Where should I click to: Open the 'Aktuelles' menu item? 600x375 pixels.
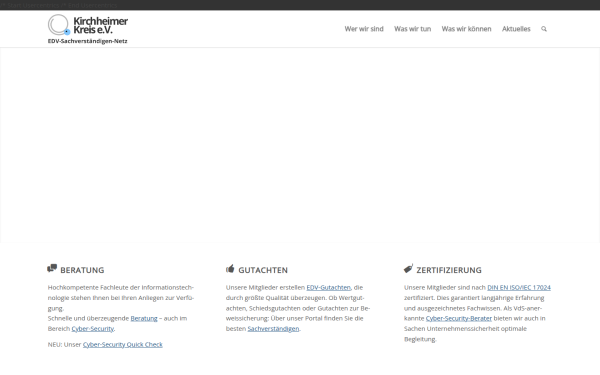coord(516,29)
